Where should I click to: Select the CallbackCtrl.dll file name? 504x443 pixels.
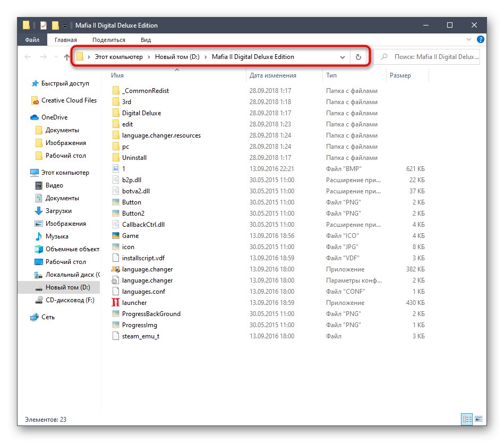coord(143,225)
